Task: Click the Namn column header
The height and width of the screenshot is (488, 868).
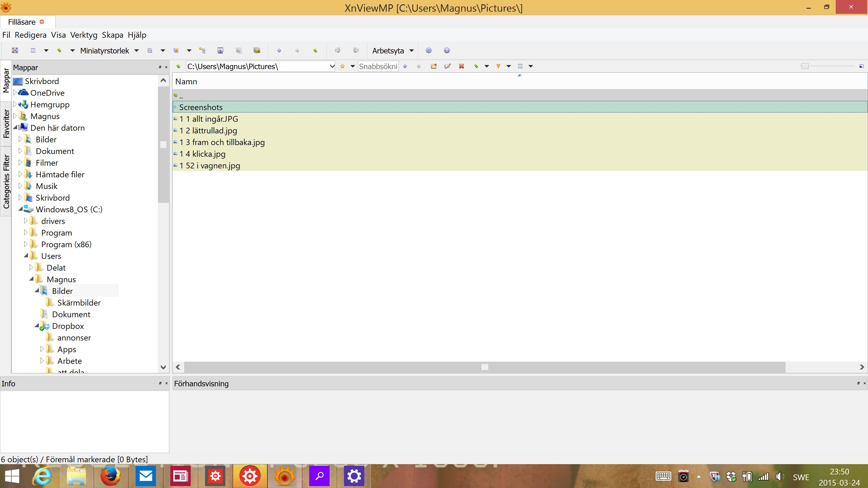Action: [x=186, y=82]
